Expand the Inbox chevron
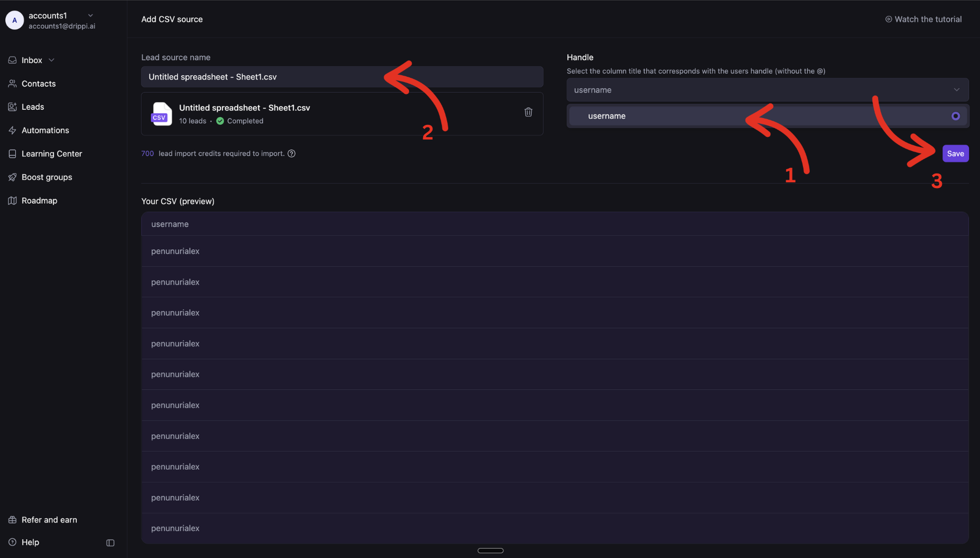The width and height of the screenshot is (980, 558). [x=51, y=60]
